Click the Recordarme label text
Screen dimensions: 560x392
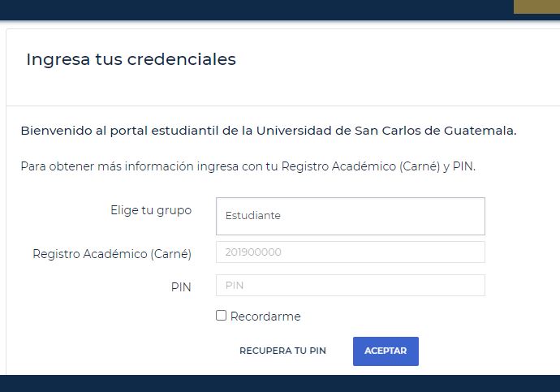coord(265,317)
